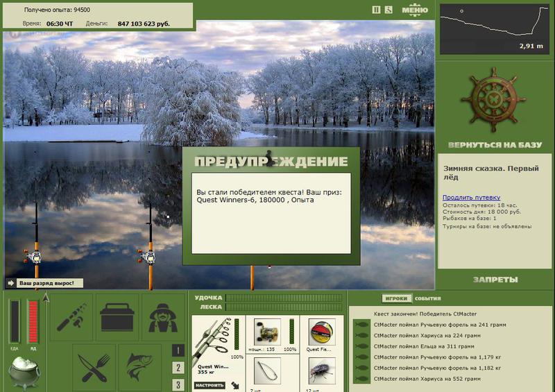
Task: Click the fly bait item
Action: [x=322, y=371]
